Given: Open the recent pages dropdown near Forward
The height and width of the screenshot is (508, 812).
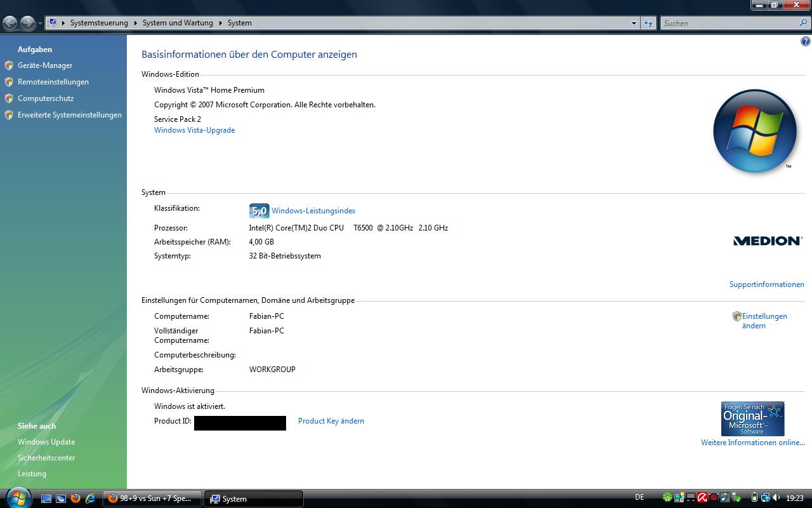Looking at the screenshot, I should [40, 23].
